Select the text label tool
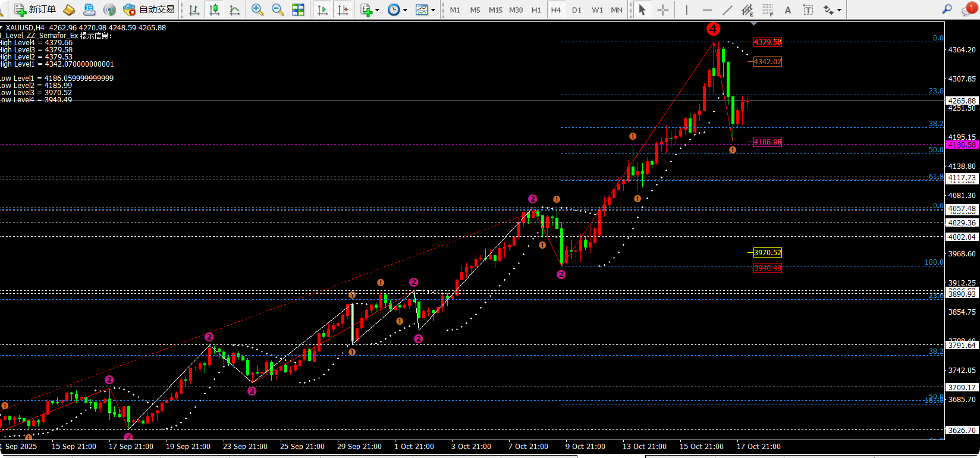 click(808, 10)
